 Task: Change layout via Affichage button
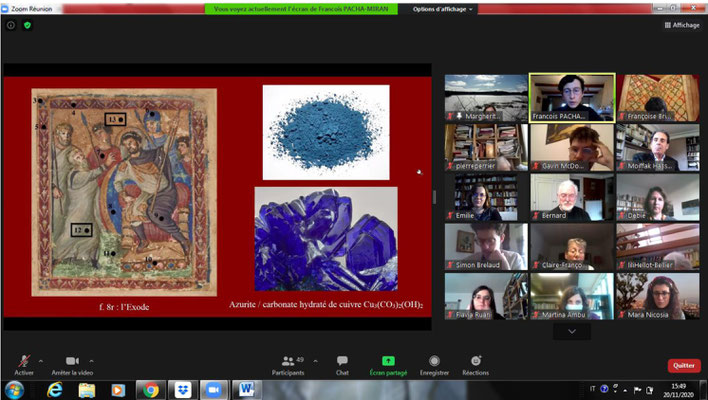pos(682,25)
